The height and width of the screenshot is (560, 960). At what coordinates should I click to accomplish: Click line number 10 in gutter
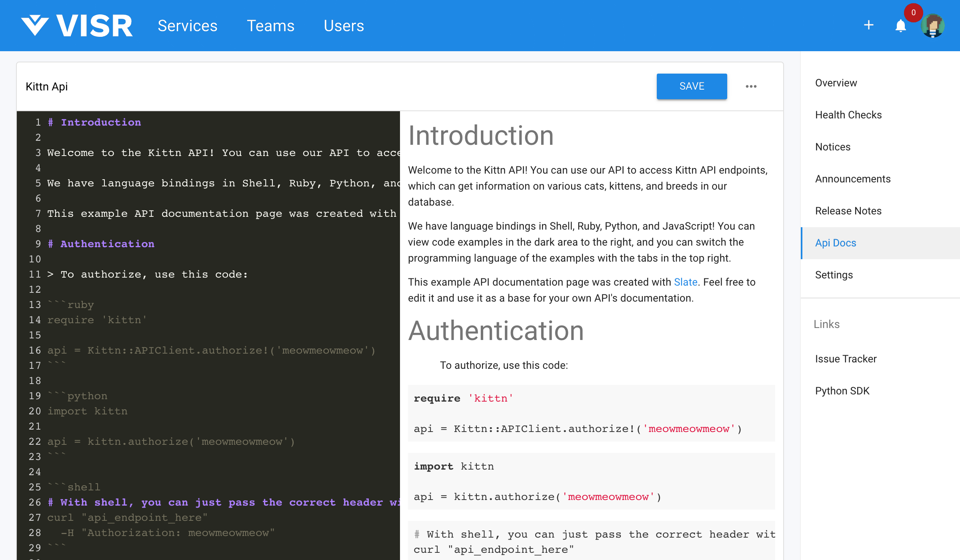point(35,259)
